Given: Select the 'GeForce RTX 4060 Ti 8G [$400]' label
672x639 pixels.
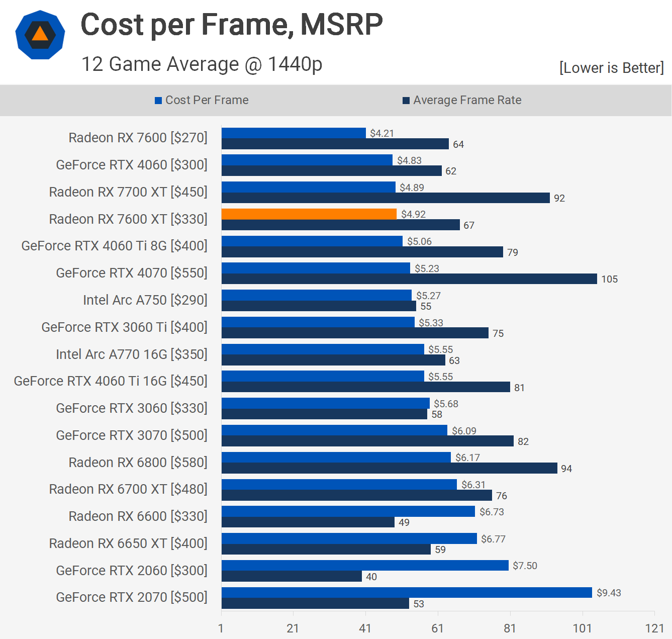Looking at the screenshot, I should point(115,246).
